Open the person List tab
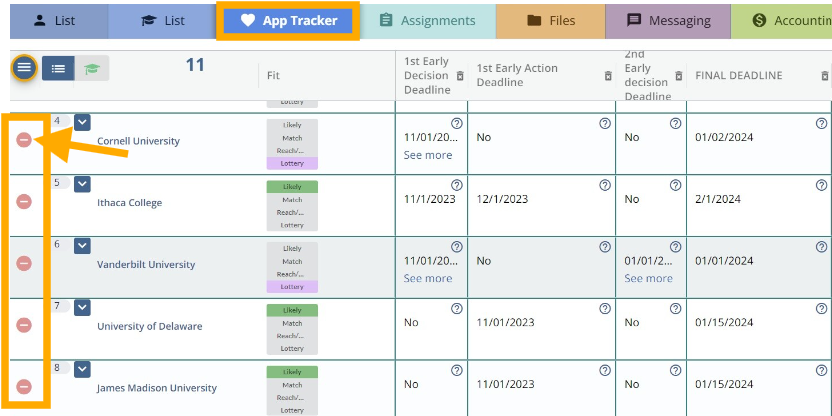Image resolution: width=832 pixels, height=416 pixels. (59, 21)
